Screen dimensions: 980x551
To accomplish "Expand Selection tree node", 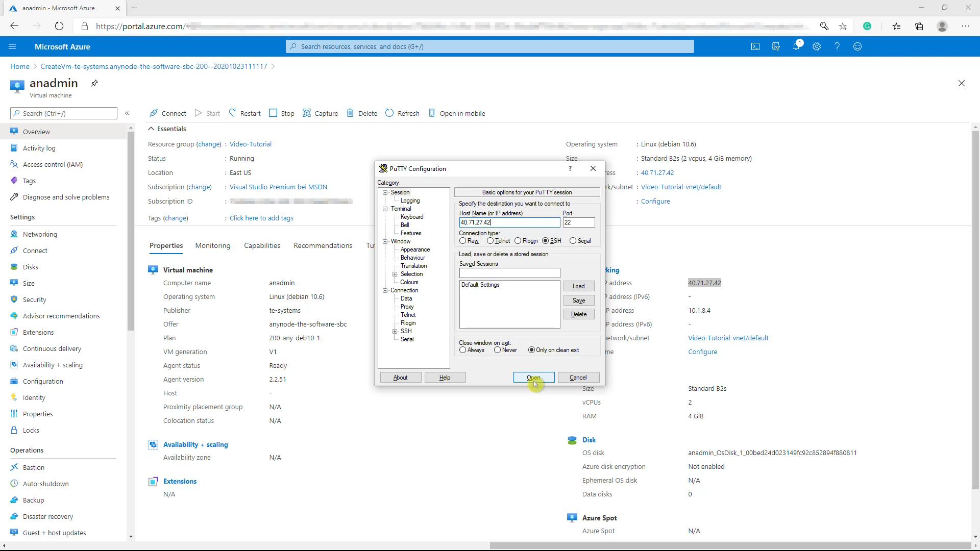I will point(395,274).
